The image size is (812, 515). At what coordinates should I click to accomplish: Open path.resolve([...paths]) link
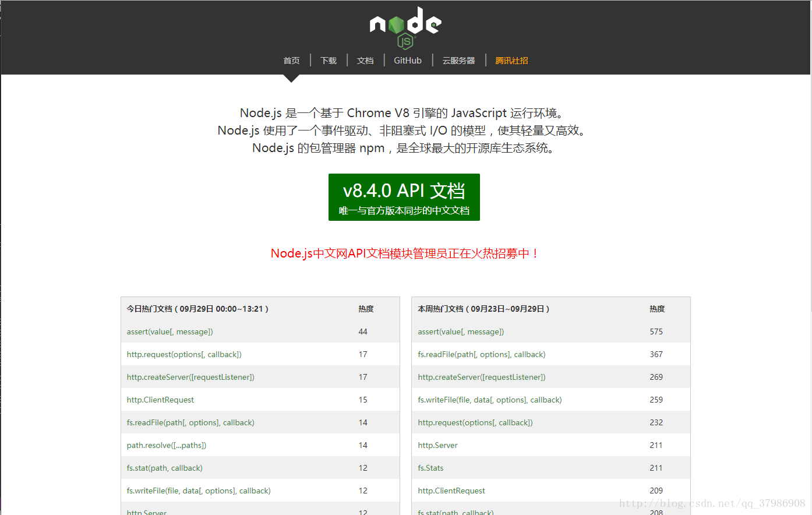(x=167, y=445)
